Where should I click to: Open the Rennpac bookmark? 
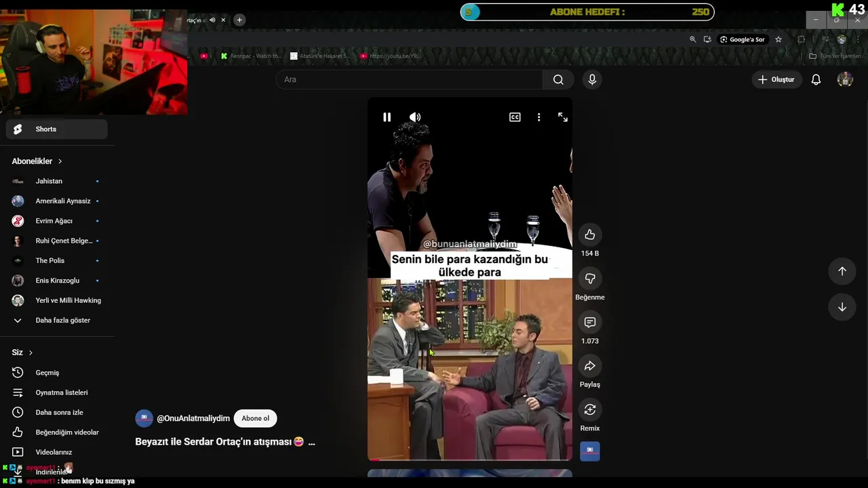click(x=251, y=56)
